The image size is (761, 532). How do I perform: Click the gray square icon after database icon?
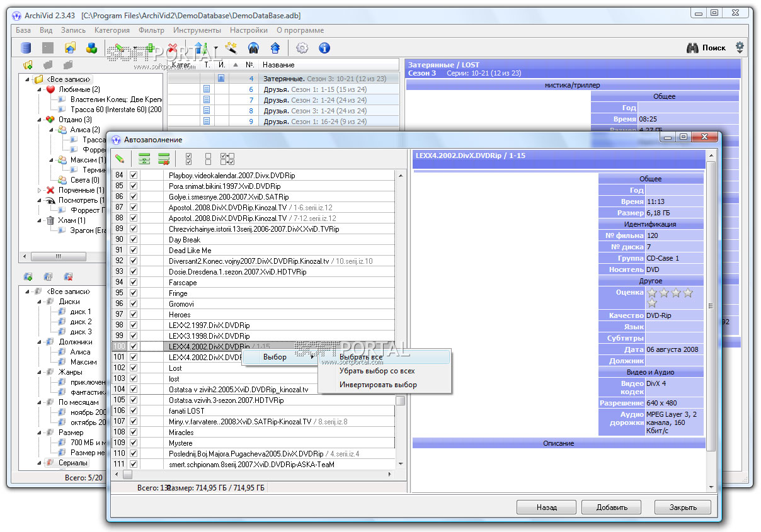point(48,48)
